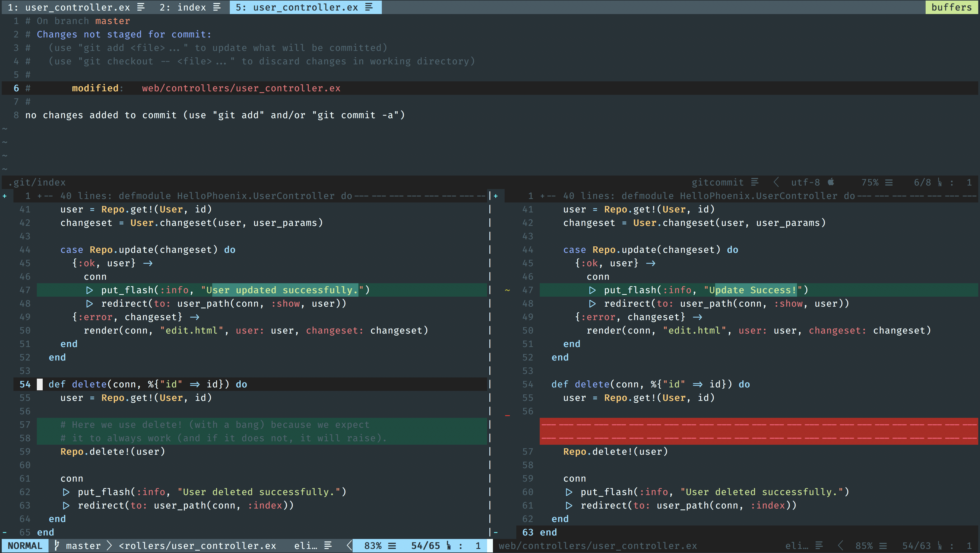Click the pipe arrow before put_flash on right line 47

pyautogui.click(x=592, y=290)
